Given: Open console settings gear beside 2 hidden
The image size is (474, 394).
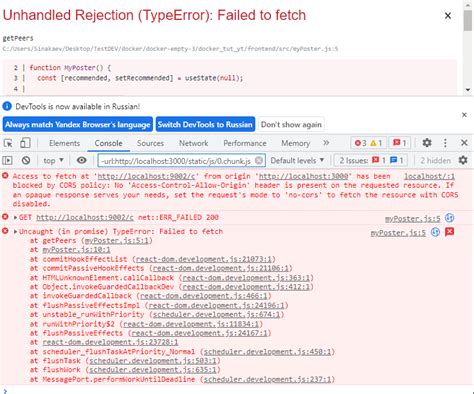Looking at the screenshot, I should (x=463, y=160).
